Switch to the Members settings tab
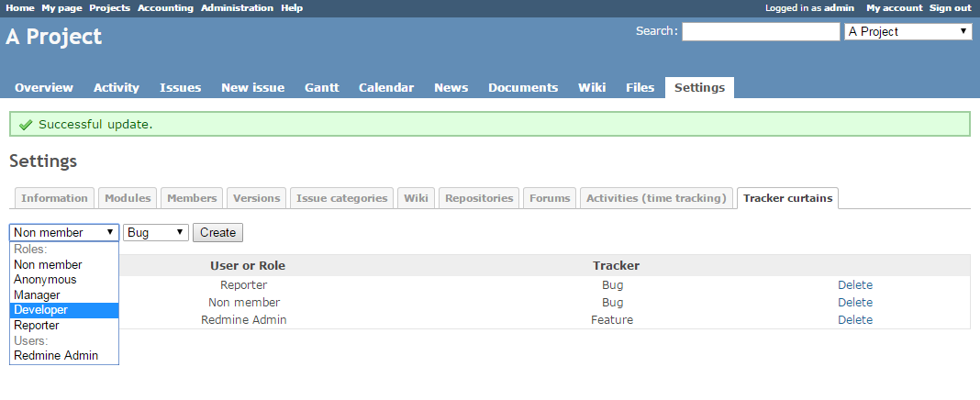The width and height of the screenshot is (980, 400). (192, 198)
